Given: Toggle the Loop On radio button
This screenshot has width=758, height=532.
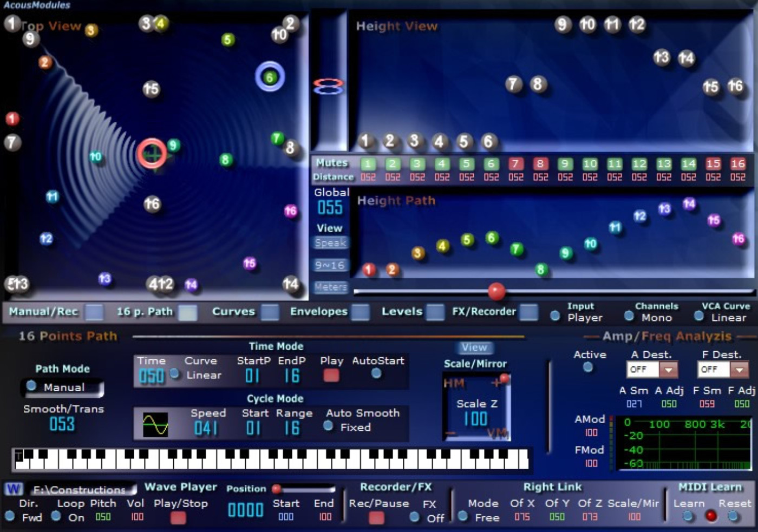Looking at the screenshot, I should (x=56, y=516).
